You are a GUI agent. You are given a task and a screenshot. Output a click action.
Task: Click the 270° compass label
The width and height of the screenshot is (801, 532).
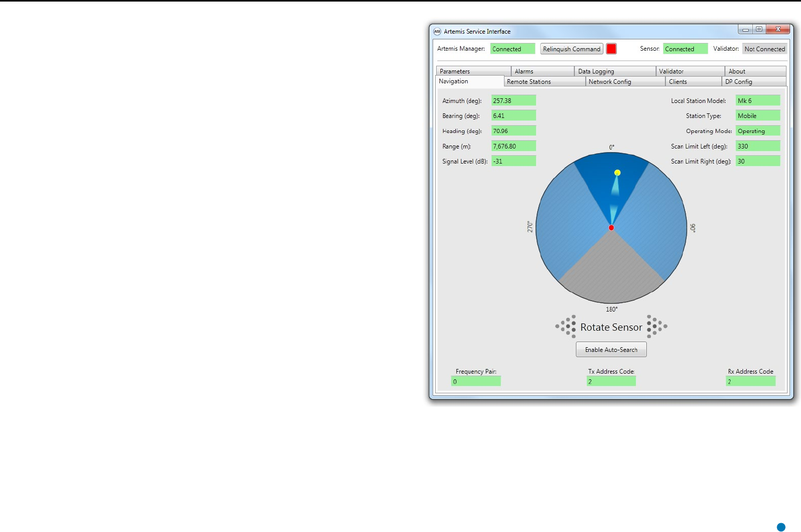530,227
